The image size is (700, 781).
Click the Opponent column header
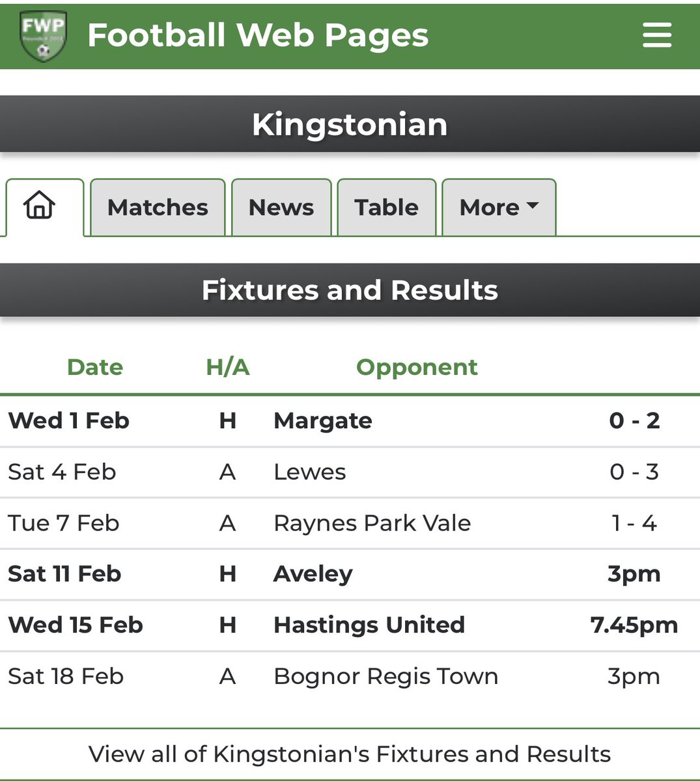click(x=417, y=367)
